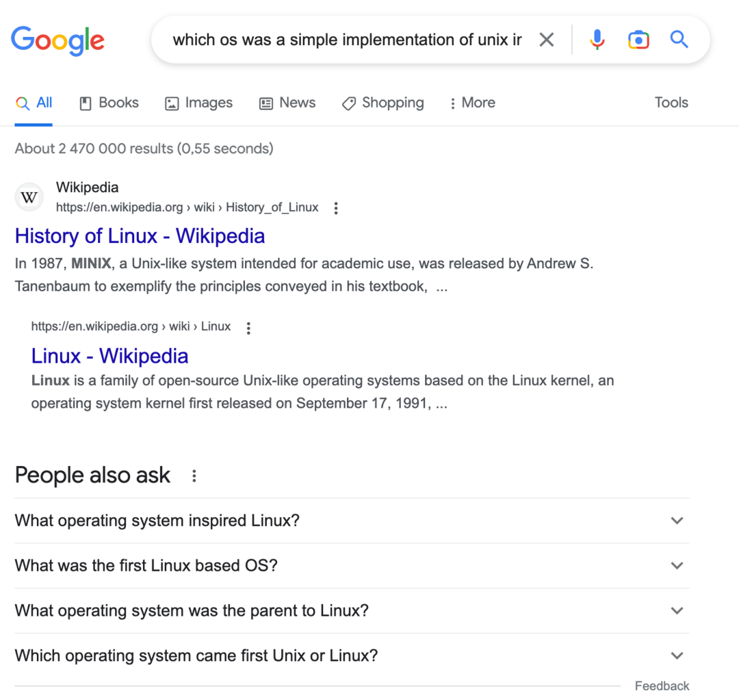Screen dimensions: 739x700
Task: Open 'History of Linux - Wikipedia' link
Action: click(140, 235)
